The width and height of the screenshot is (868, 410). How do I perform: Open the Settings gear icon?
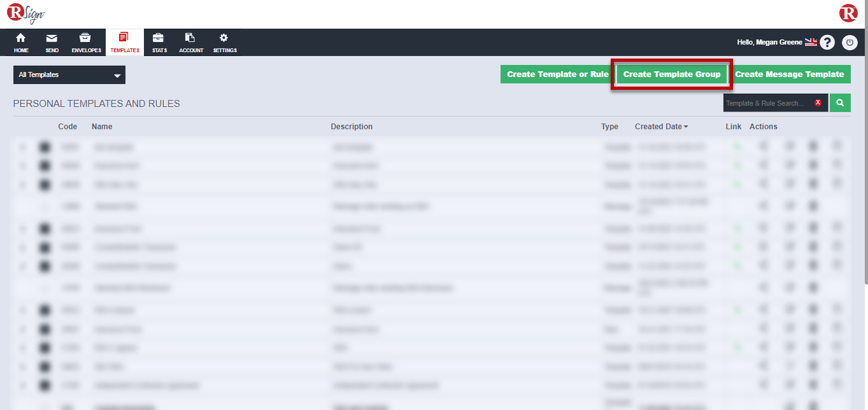click(x=224, y=42)
